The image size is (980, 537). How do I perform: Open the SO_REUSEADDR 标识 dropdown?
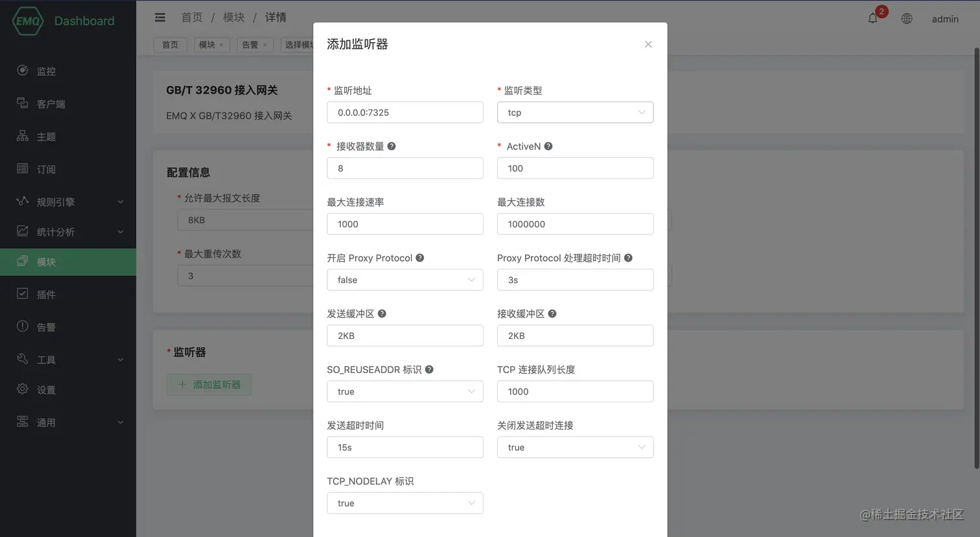(x=405, y=391)
